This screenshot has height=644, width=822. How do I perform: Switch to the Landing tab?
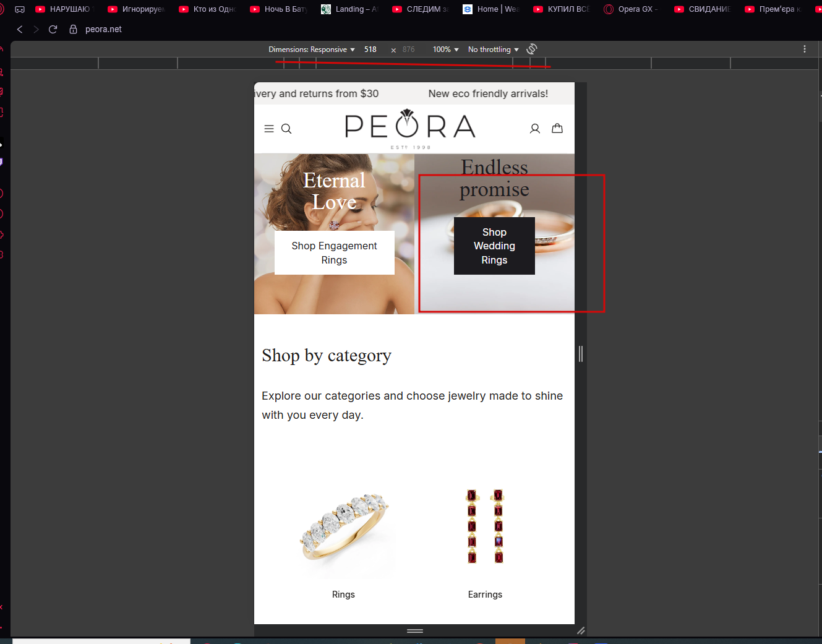[x=350, y=9]
